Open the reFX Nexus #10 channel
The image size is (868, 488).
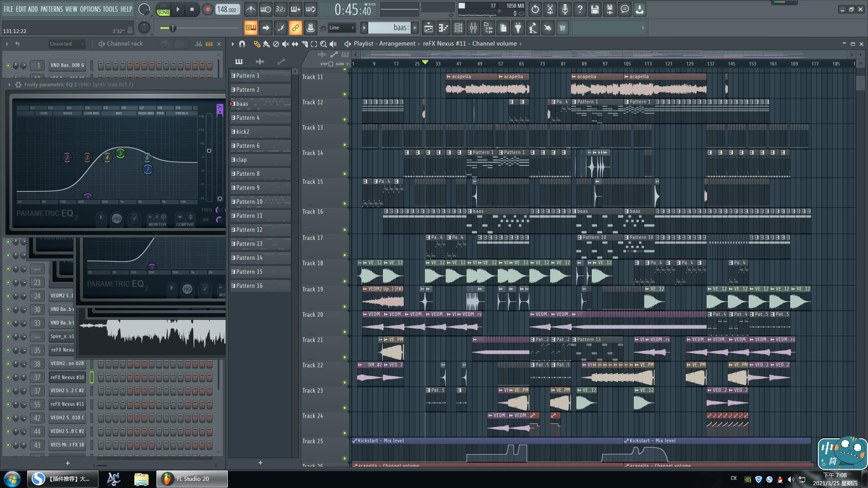click(67, 377)
